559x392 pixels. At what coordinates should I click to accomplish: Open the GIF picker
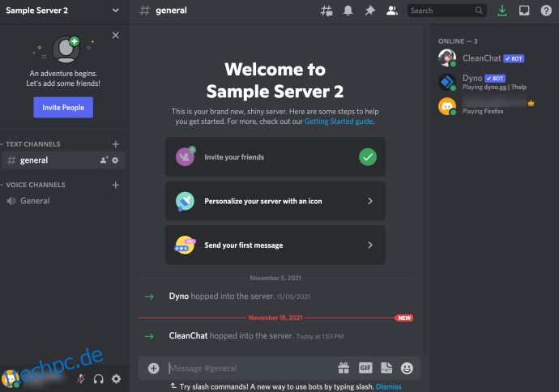point(365,368)
